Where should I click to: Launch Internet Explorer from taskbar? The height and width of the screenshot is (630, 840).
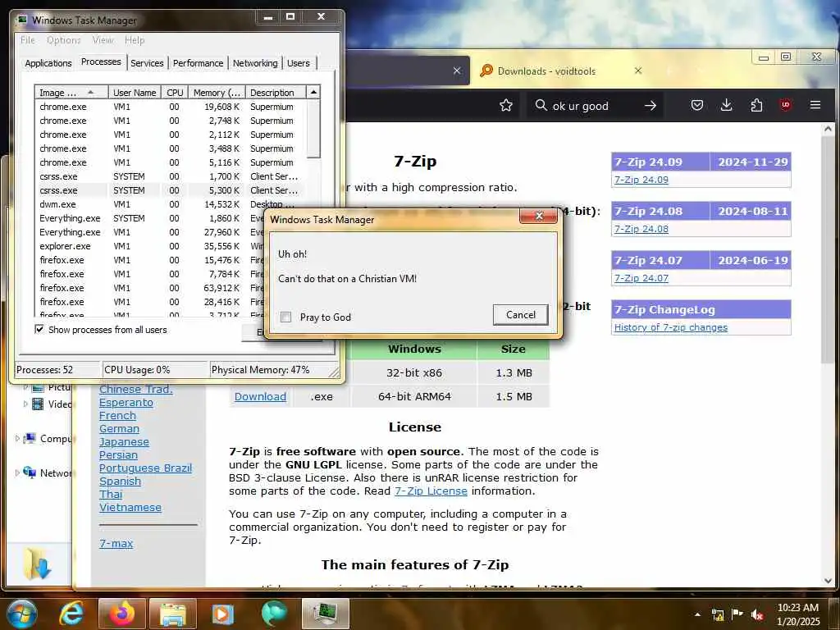point(71,614)
